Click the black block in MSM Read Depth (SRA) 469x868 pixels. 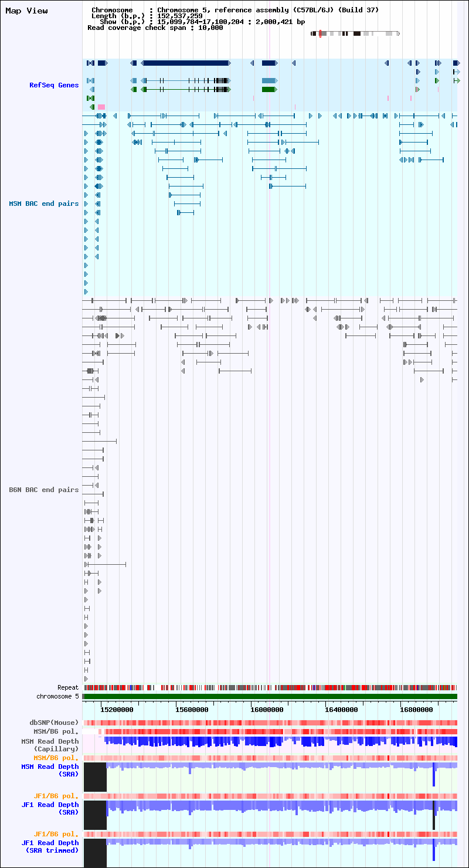[95, 777]
